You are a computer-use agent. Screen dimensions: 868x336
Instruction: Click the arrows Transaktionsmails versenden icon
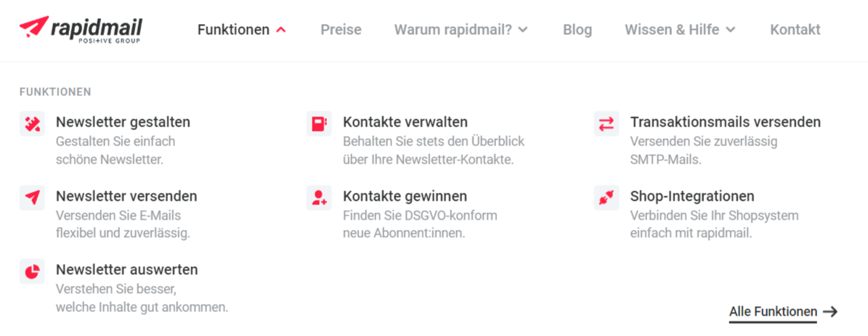pyautogui.click(x=607, y=124)
